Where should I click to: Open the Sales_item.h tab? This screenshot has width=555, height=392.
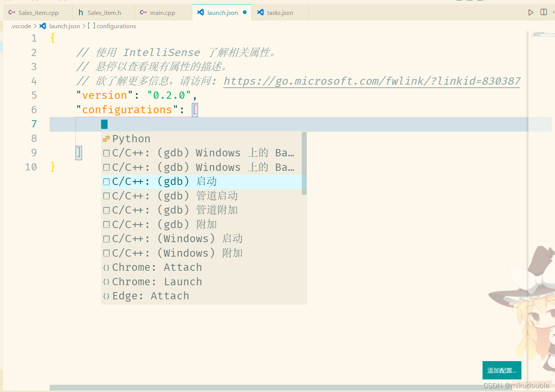point(103,13)
